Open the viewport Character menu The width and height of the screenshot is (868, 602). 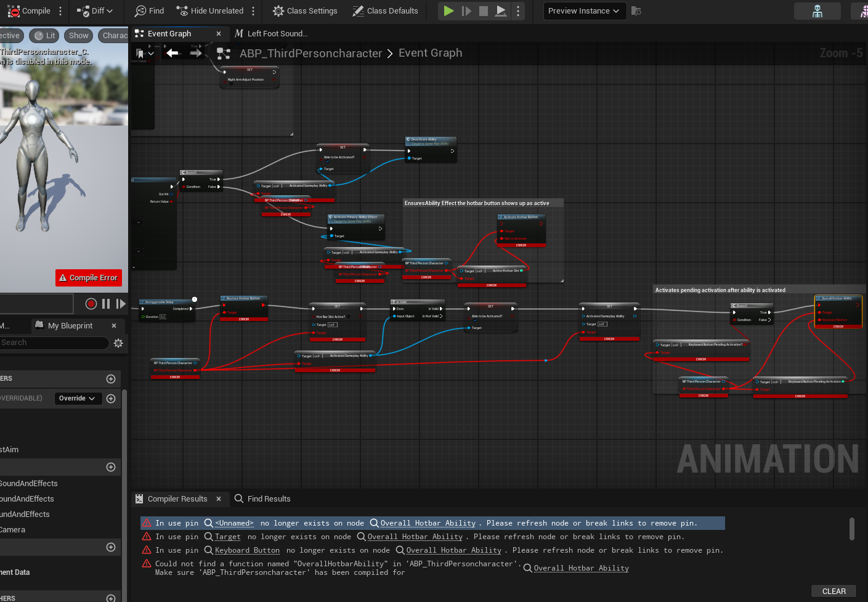coord(114,36)
